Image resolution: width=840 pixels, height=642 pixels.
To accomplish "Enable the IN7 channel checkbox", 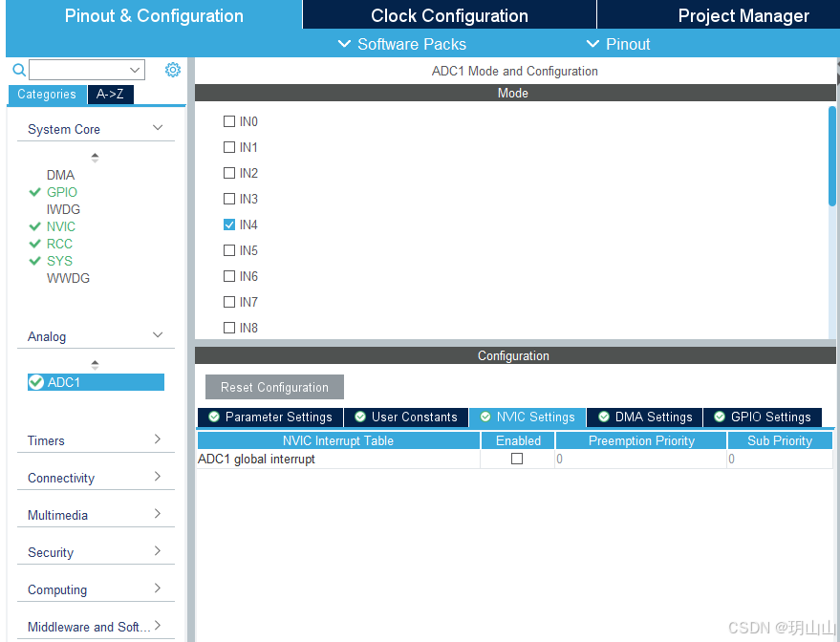I will [x=229, y=302].
